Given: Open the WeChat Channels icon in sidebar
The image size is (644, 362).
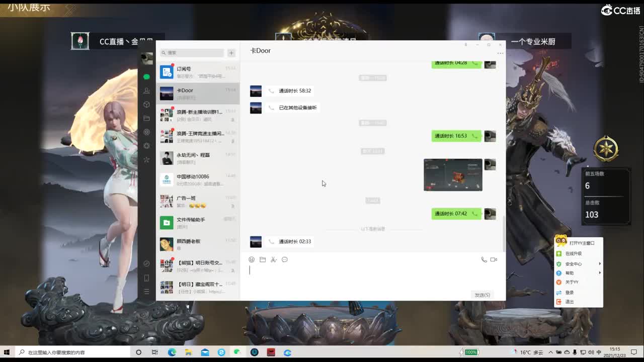Looking at the screenshot, I should click(x=146, y=146).
